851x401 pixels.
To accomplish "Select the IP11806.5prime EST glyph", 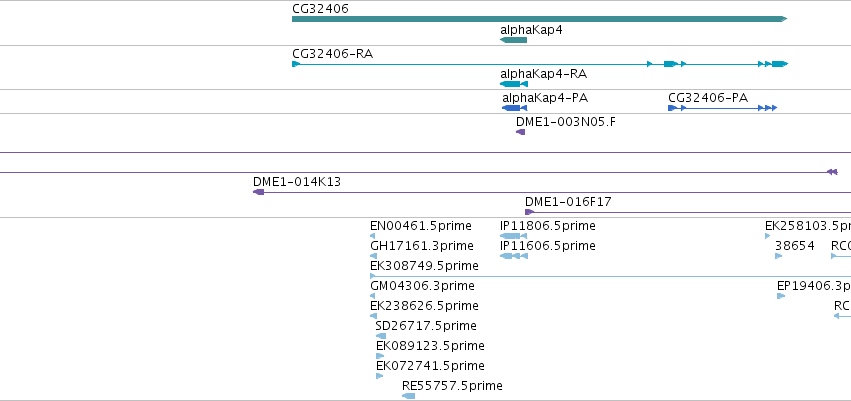I will 513,235.
